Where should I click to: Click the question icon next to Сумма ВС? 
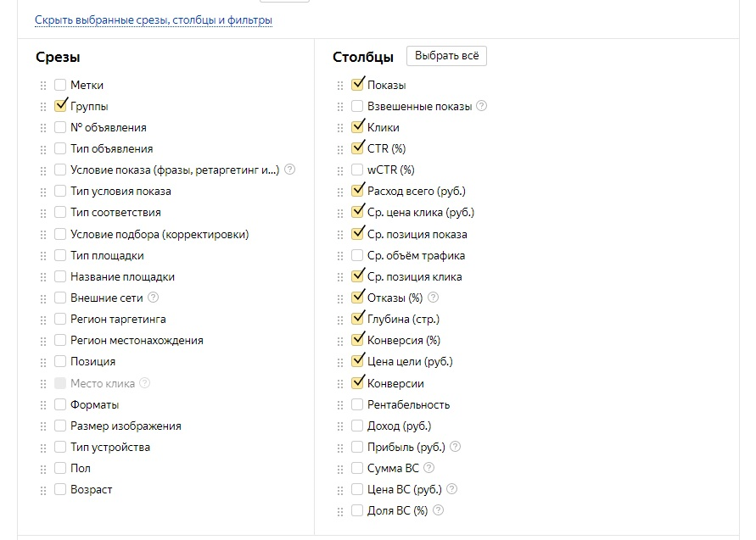(x=428, y=468)
